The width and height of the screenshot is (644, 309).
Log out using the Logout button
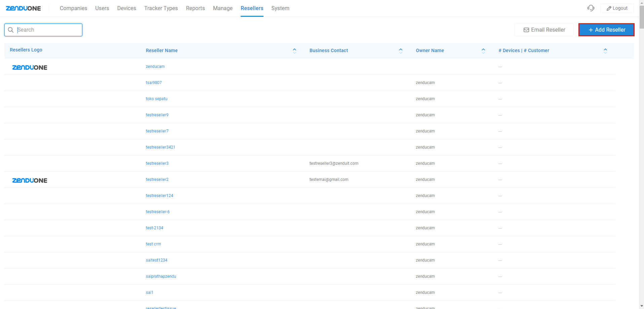[617, 8]
